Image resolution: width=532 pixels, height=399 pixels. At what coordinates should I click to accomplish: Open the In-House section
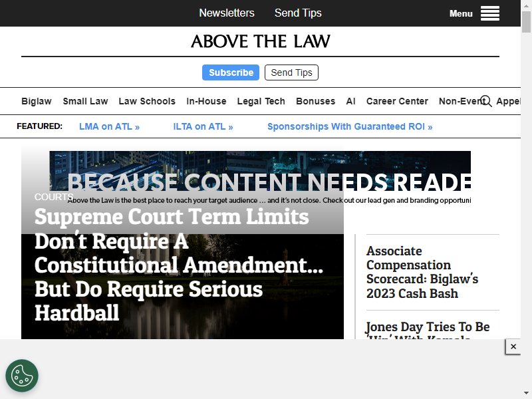click(206, 101)
